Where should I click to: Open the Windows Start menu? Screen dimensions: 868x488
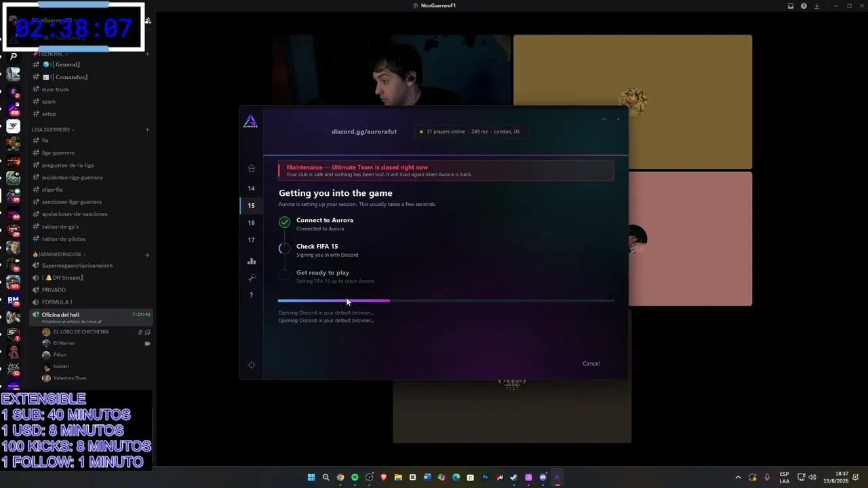311,477
